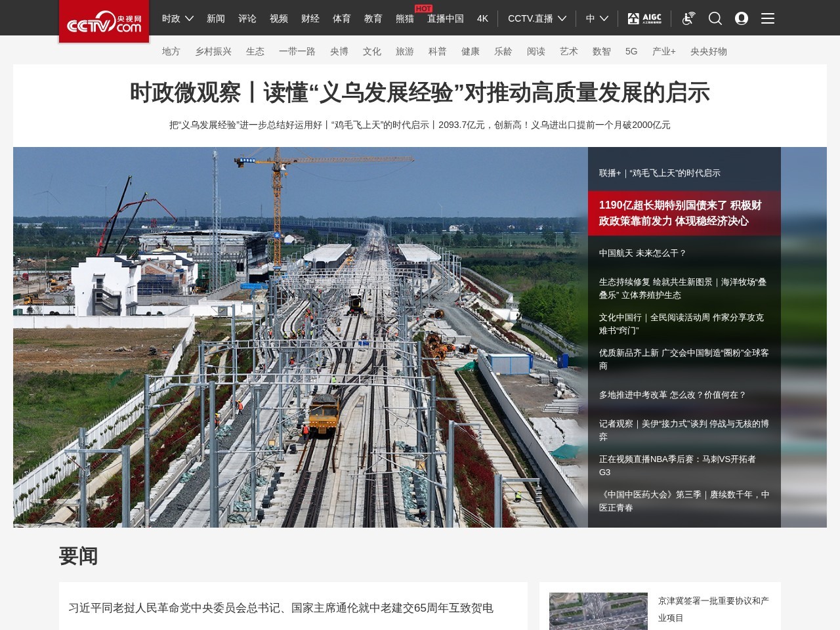The width and height of the screenshot is (840, 630).
Task: Open the 中 language dropdown
Action: [x=595, y=19]
